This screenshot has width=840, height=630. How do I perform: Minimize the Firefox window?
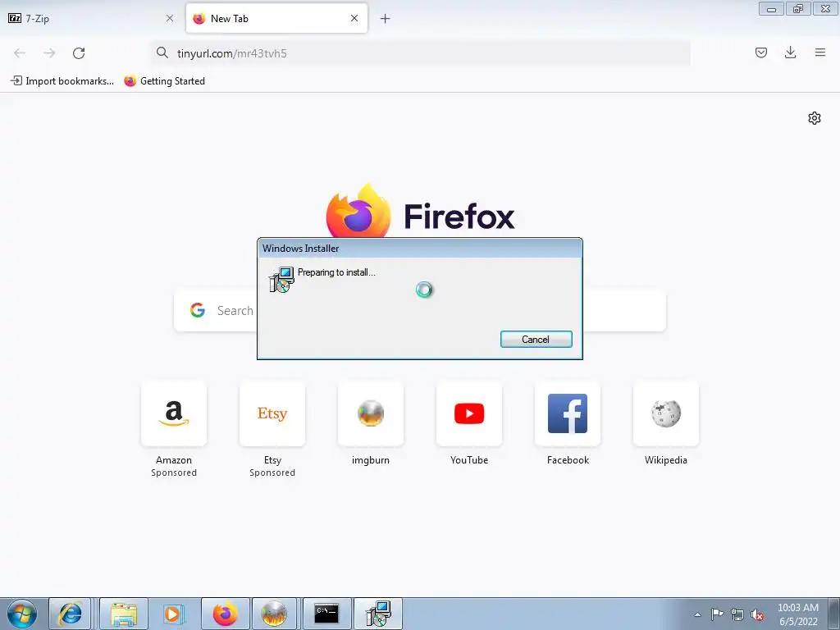[x=771, y=9]
